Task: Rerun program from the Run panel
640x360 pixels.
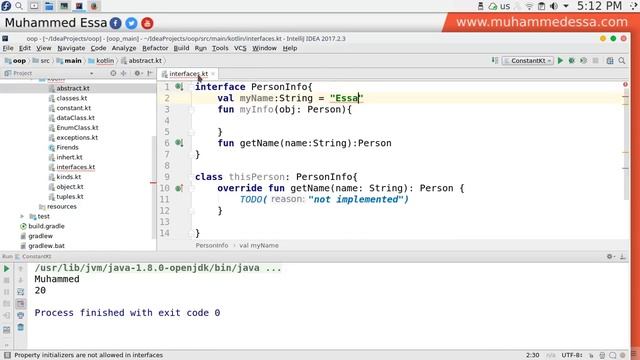Action: pyautogui.click(x=7, y=269)
